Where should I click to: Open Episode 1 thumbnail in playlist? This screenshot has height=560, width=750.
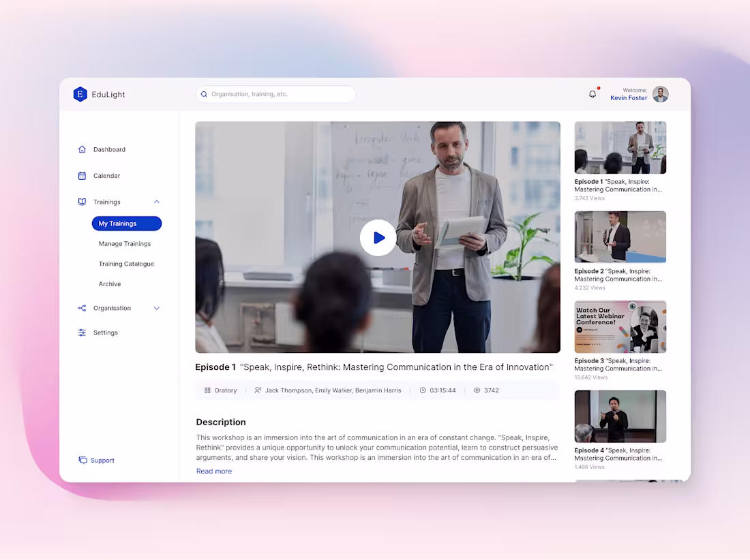(x=620, y=148)
